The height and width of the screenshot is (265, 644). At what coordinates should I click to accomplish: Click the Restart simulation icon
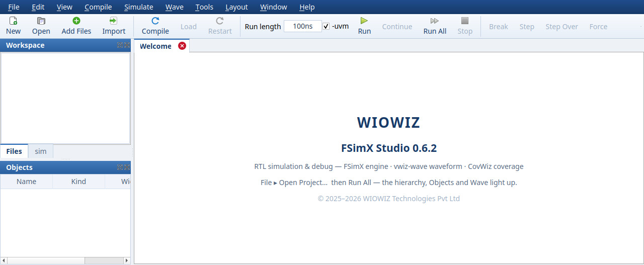[220, 21]
